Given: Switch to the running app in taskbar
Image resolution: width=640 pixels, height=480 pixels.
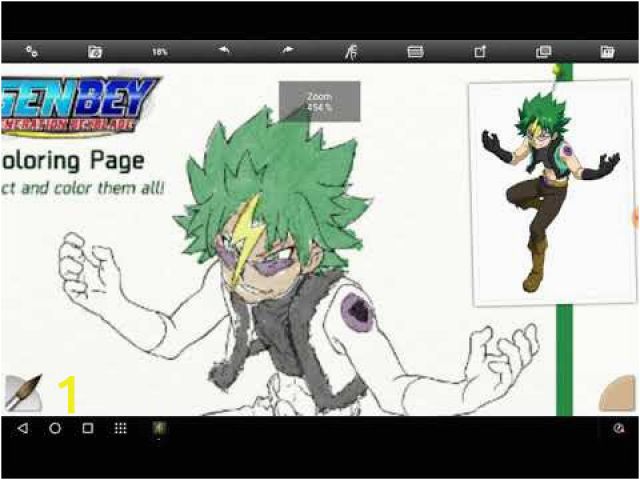Looking at the screenshot, I should click(x=159, y=428).
